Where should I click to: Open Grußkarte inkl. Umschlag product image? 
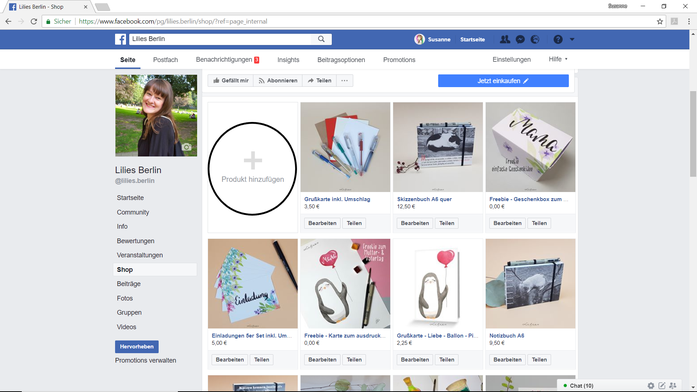345,147
